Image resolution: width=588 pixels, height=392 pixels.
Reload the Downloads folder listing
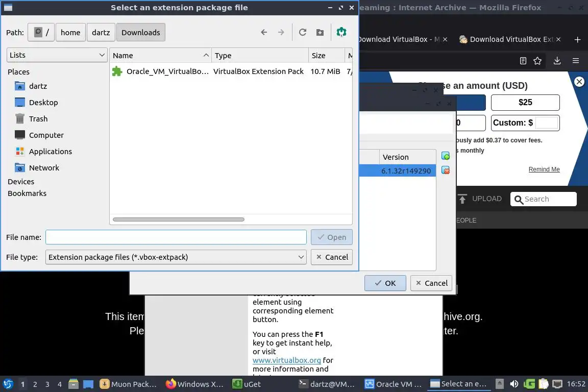[x=303, y=32]
